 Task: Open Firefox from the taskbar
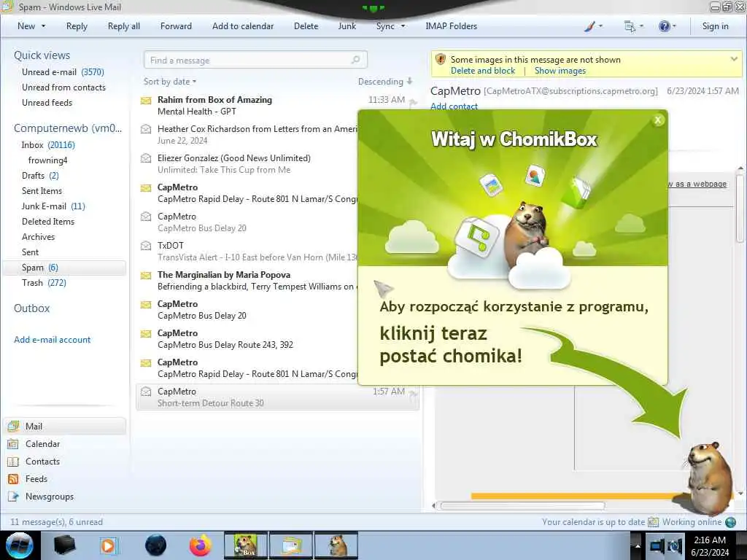coord(200,545)
